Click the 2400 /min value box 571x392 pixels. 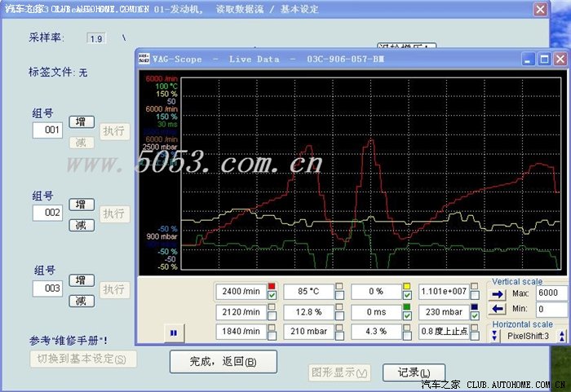[241, 292]
